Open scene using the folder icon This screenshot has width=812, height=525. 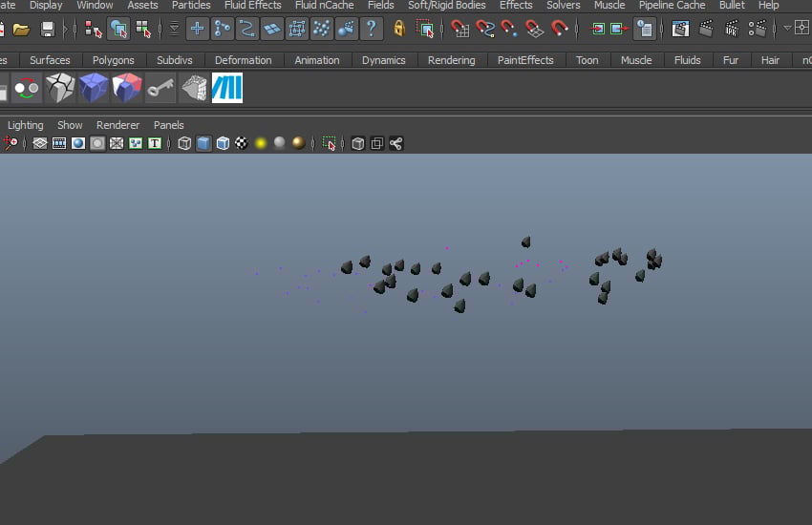click(21, 29)
